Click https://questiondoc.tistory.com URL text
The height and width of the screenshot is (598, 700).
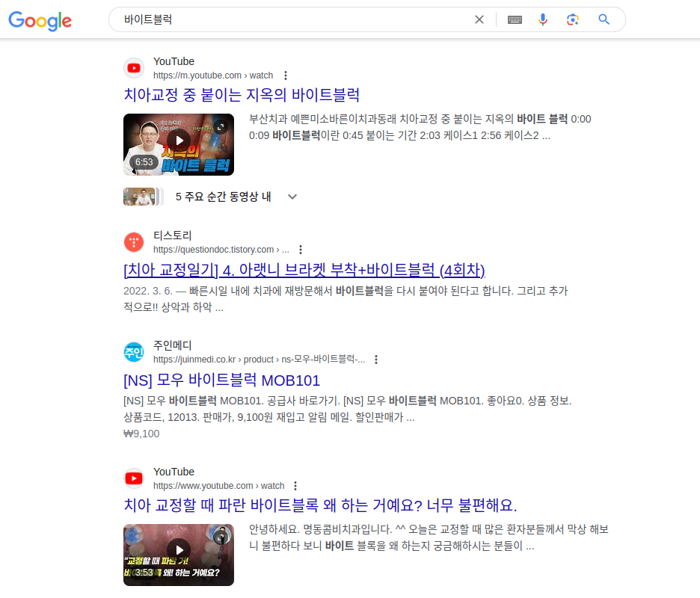[221, 250]
